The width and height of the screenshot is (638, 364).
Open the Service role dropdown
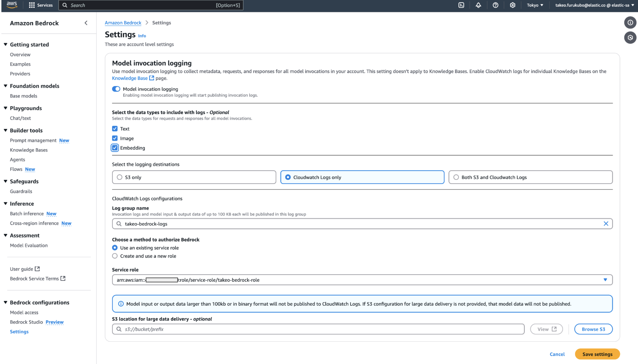[x=605, y=280]
